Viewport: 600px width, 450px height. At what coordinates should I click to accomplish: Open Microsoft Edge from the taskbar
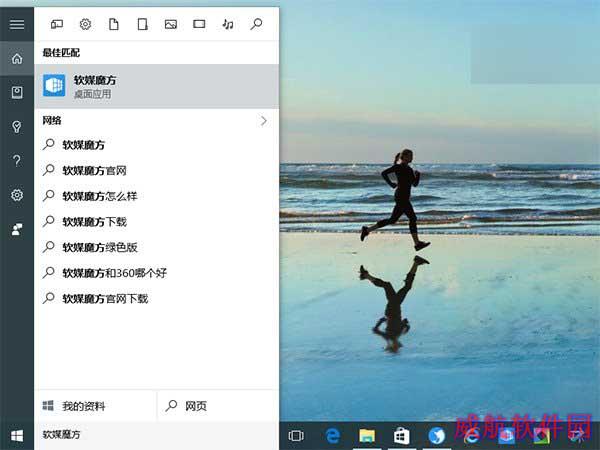pos(332,435)
